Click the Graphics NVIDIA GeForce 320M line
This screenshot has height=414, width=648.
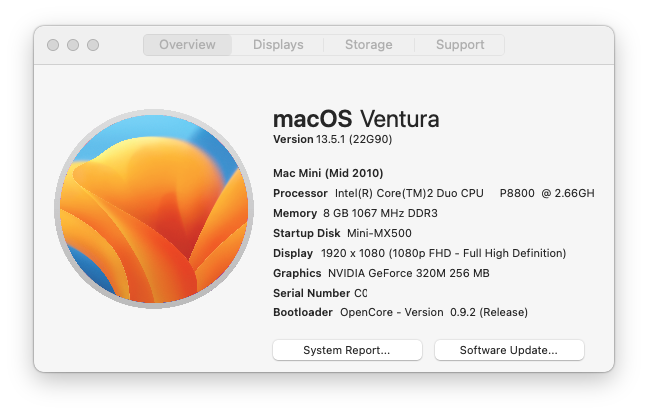(381, 273)
